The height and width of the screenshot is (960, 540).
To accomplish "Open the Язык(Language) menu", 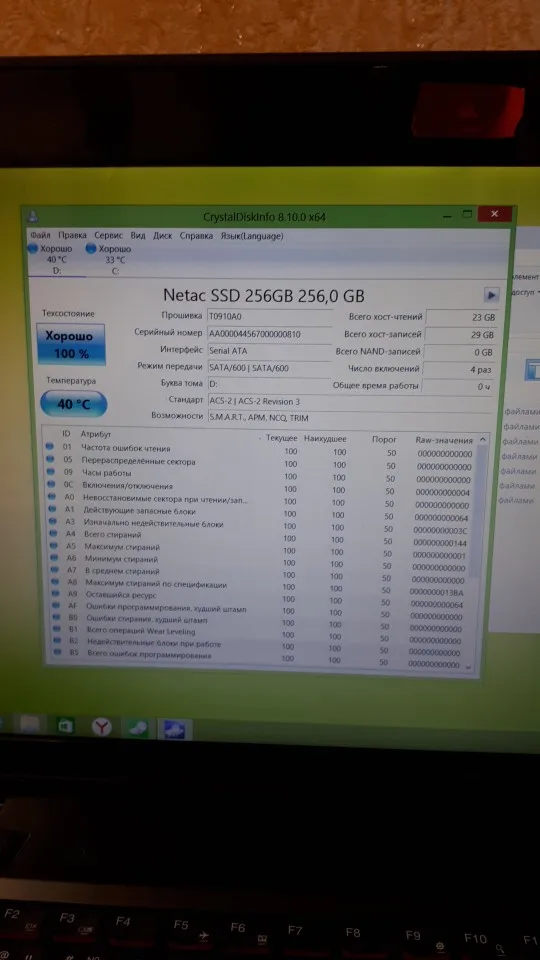I will pos(252,236).
